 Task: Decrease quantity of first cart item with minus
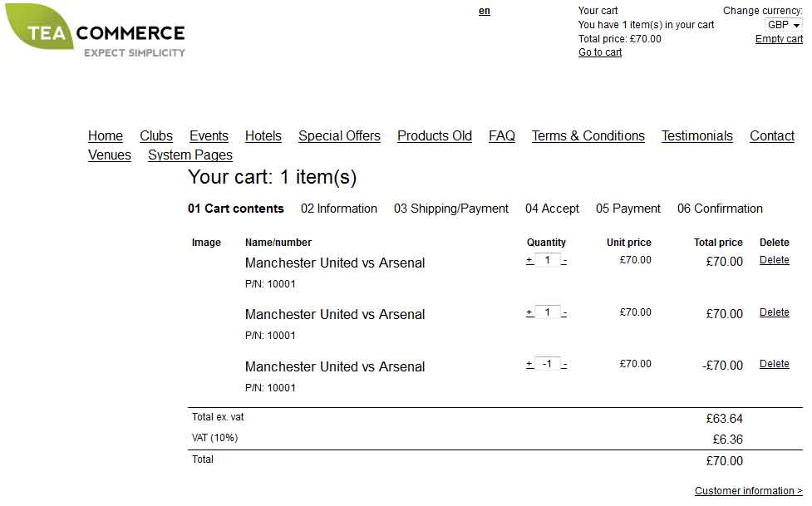click(x=564, y=261)
